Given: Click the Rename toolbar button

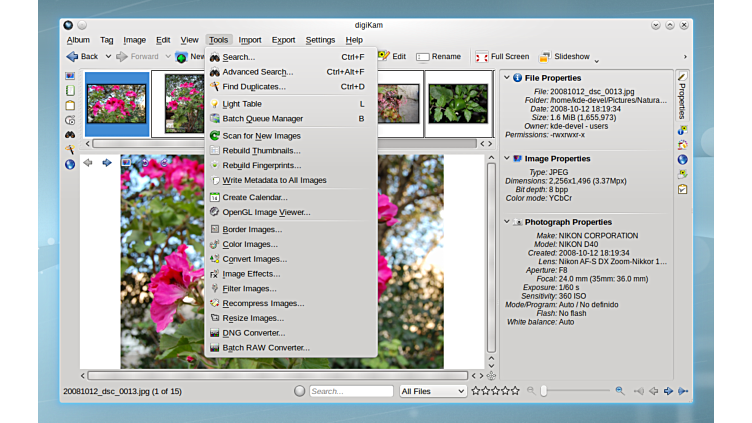Looking at the screenshot, I should pos(438,57).
